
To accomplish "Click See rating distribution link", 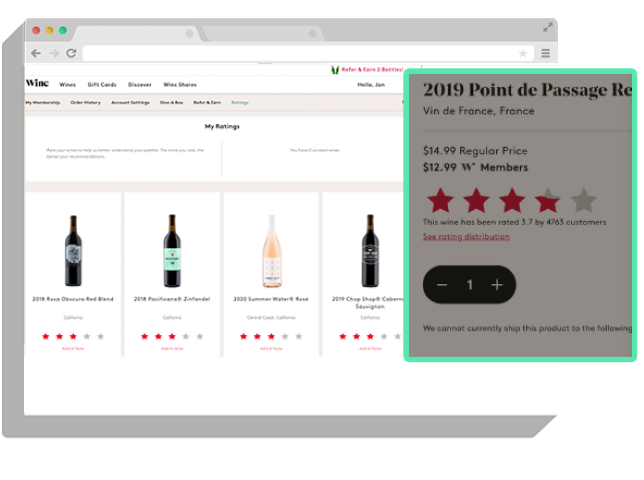I will tap(466, 237).
